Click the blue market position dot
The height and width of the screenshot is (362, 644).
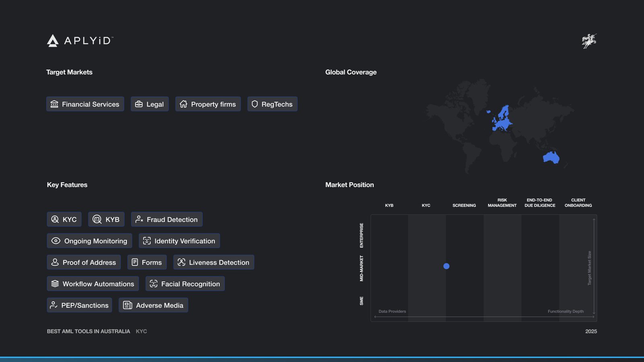[x=446, y=266]
